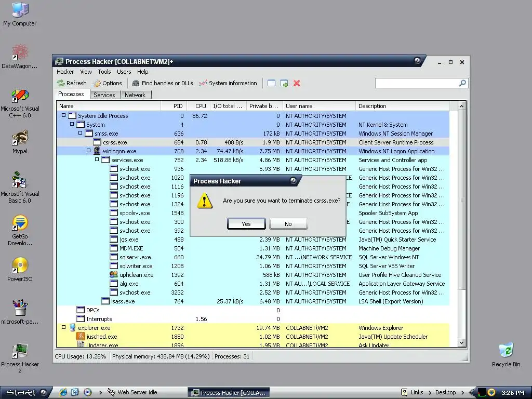The image size is (532, 399).
Task: Click the find window and thread icon
Action: pos(284,83)
